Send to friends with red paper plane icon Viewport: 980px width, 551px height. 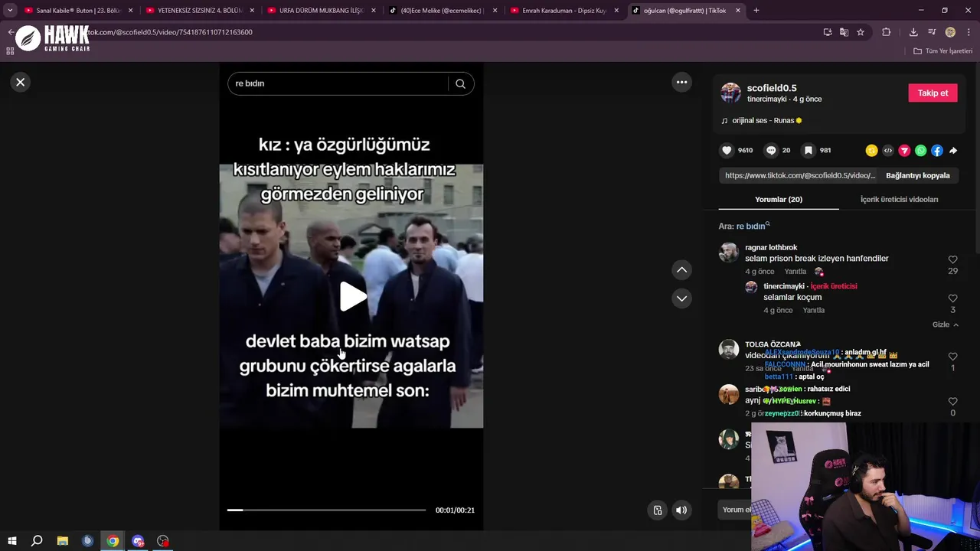click(x=904, y=151)
